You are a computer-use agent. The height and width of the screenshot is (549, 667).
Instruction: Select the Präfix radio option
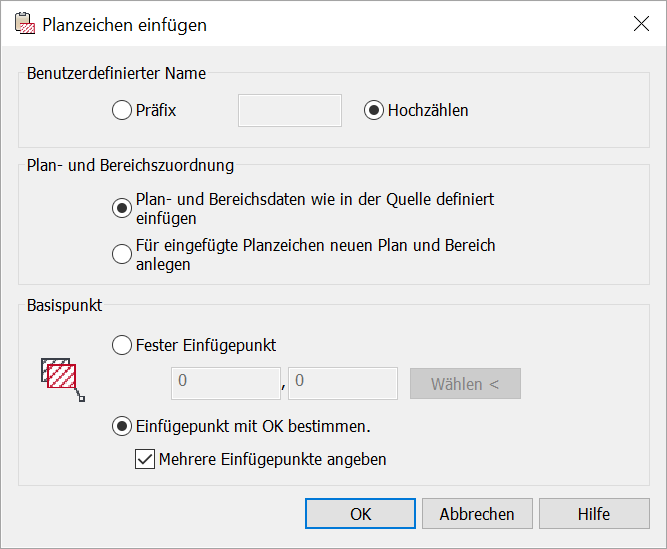point(122,110)
